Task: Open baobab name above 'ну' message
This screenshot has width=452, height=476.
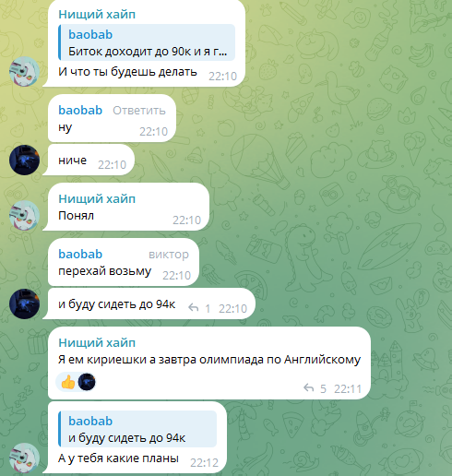Action: [80, 110]
